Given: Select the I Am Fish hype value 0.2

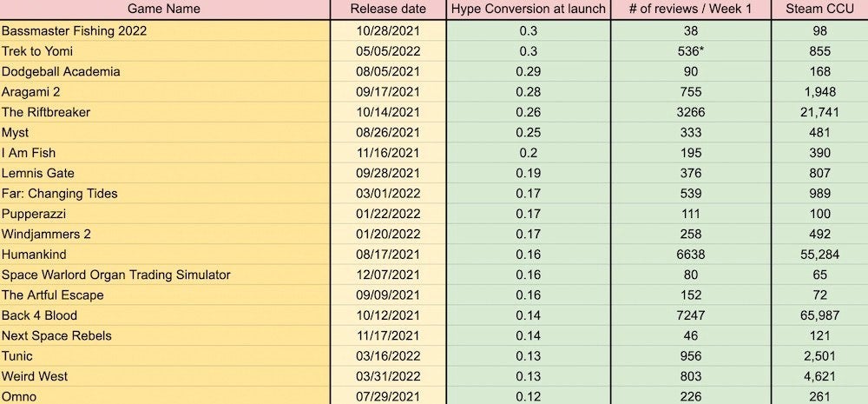Looking at the screenshot, I should pyautogui.click(x=528, y=153).
